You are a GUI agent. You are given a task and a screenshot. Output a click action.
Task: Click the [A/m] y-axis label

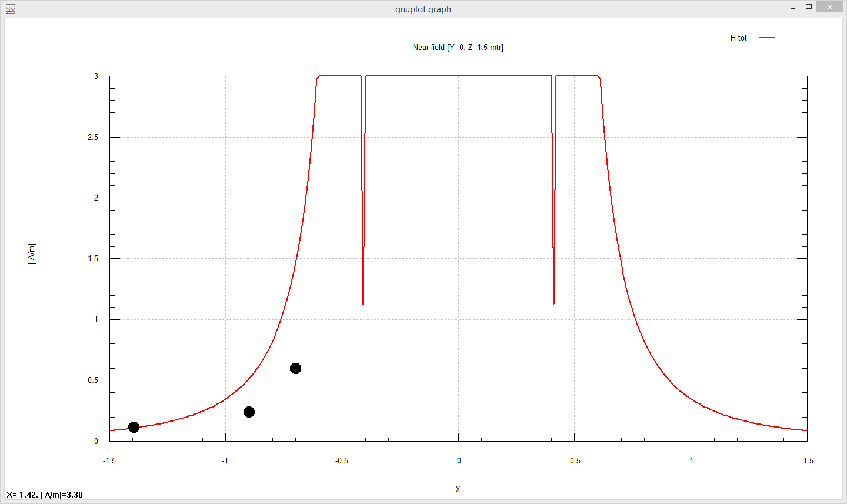pyautogui.click(x=32, y=254)
